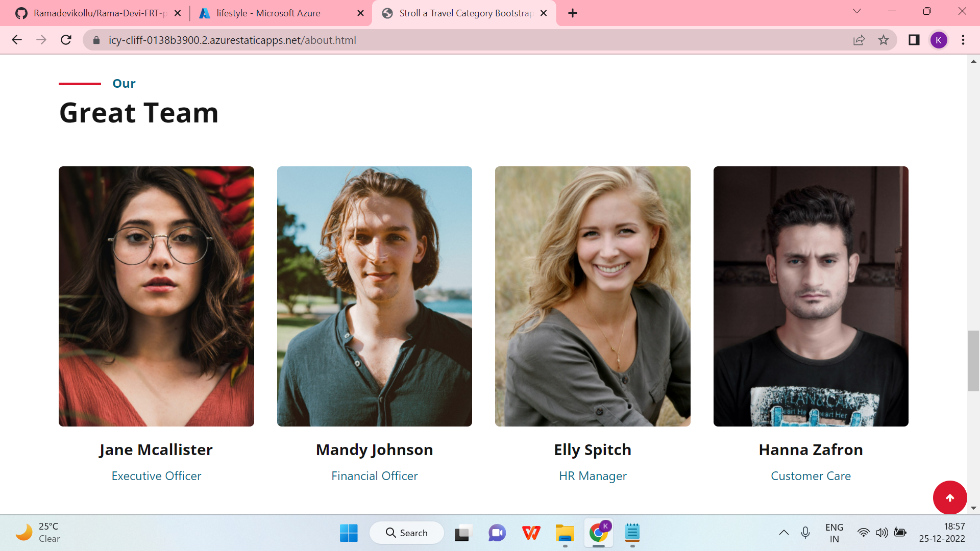Show hidden system tray icons
Screen dimensions: 980x551
tap(783, 533)
